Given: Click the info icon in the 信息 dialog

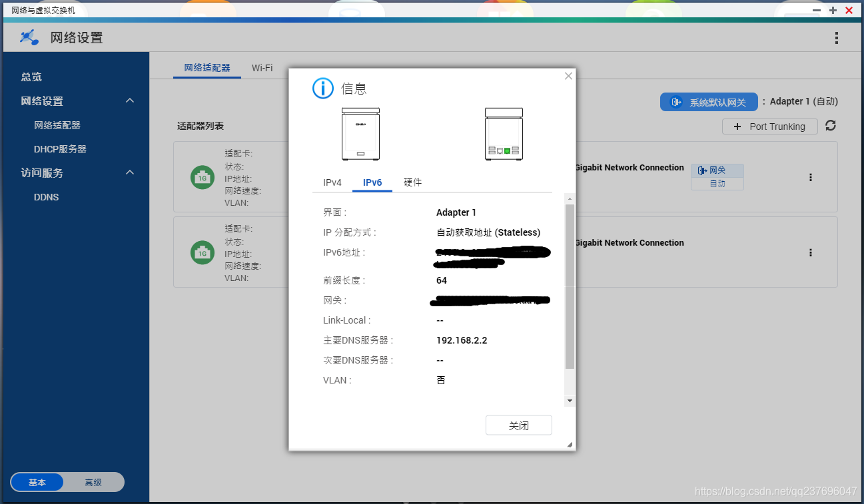Looking at the screenshot, I should point(322,88).
